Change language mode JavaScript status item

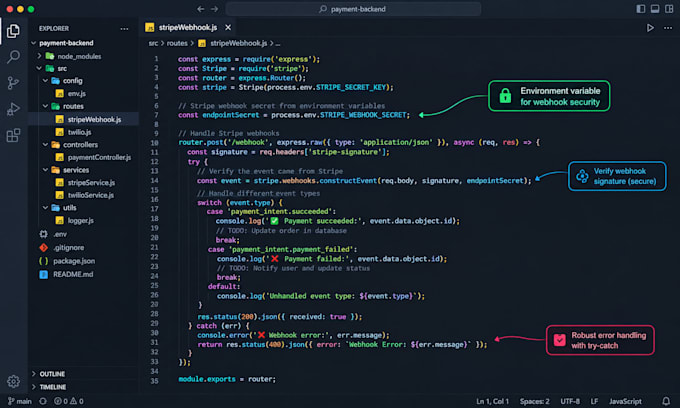click(625, 401)
